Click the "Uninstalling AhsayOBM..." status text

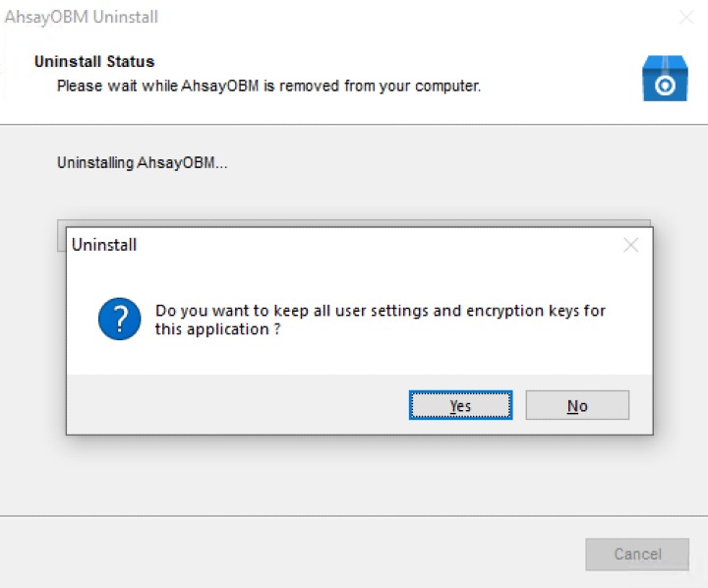[x=143, y=162]
